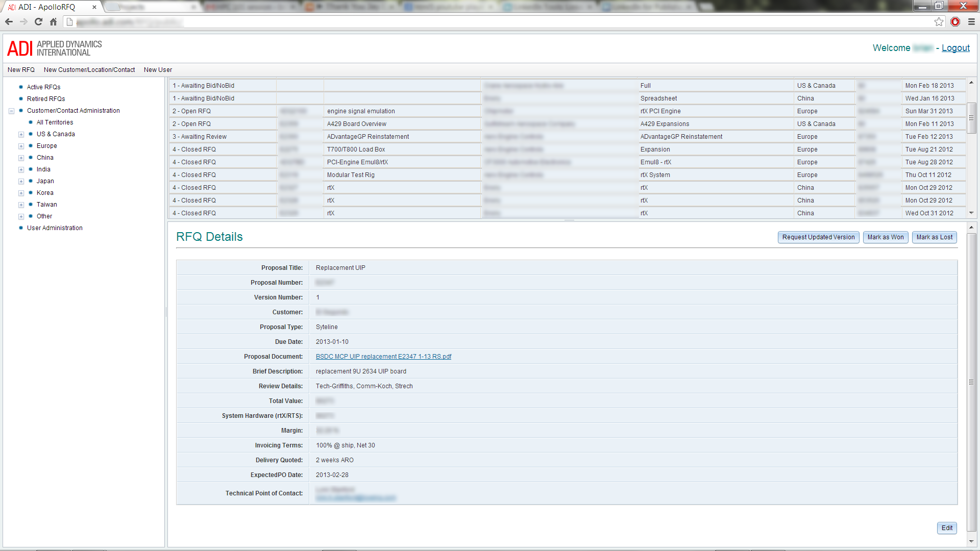
Task: Select Retired RFQs in sidebar
Action: [46, 99]
